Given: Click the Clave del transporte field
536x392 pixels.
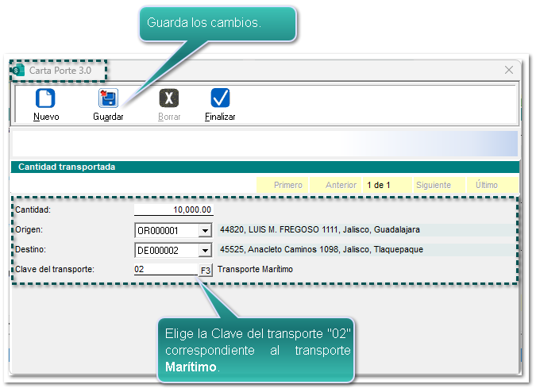Looking at the screenshot, I should [x=166, y=270].
